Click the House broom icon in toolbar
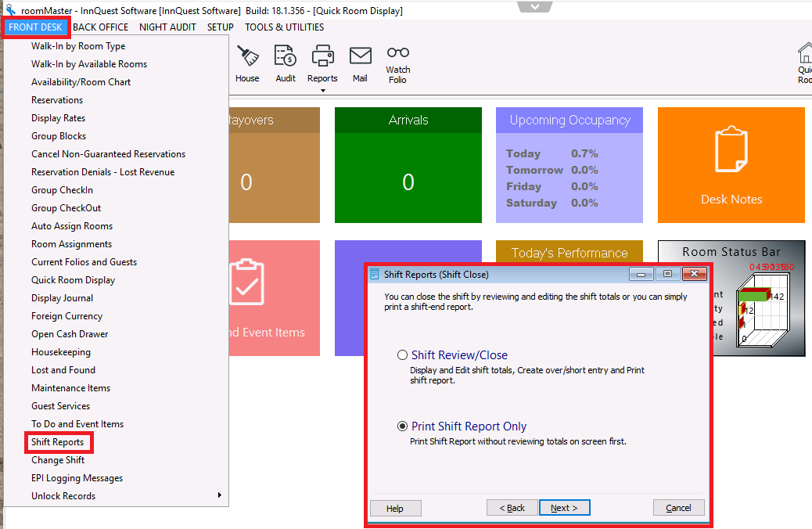This screenshot has height=529, width=812. click(x=247, y=57)
